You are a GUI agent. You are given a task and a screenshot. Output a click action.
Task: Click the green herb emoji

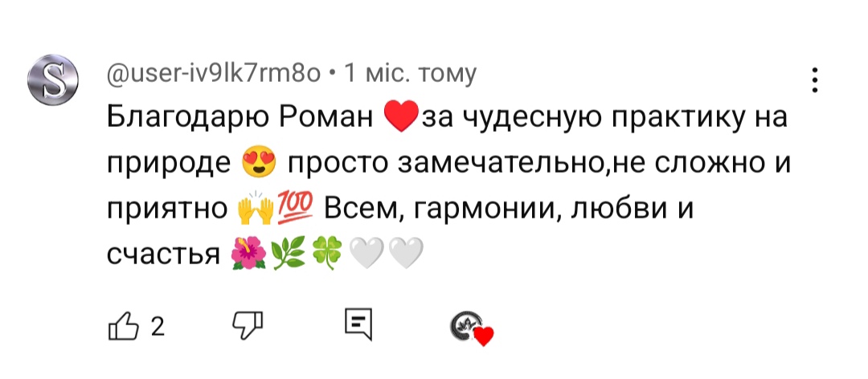tap(288, 255)
